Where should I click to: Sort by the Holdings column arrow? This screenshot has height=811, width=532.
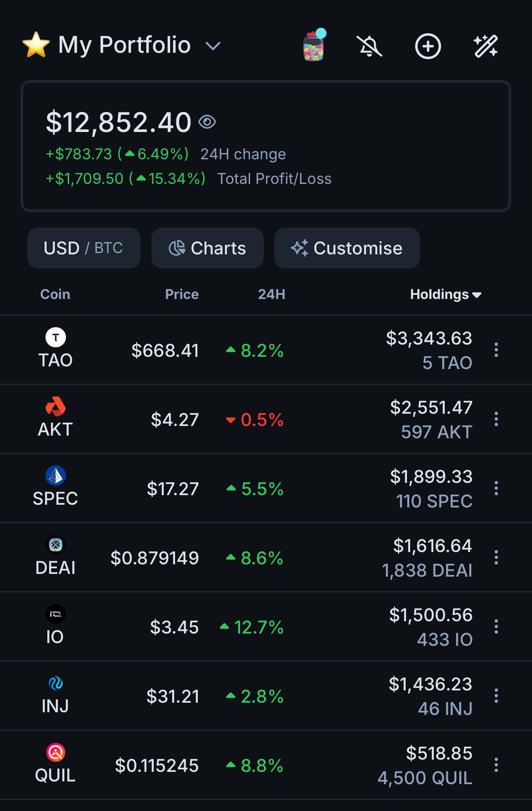point(477,295)
